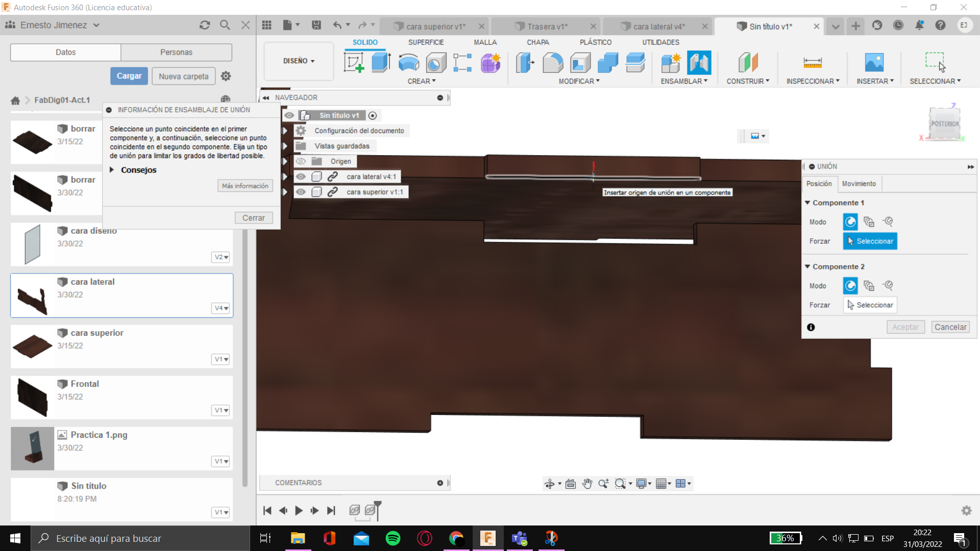Click the Extrude tool icon
The width and height of the screenshot is (980, 551).
pos(381,62)
